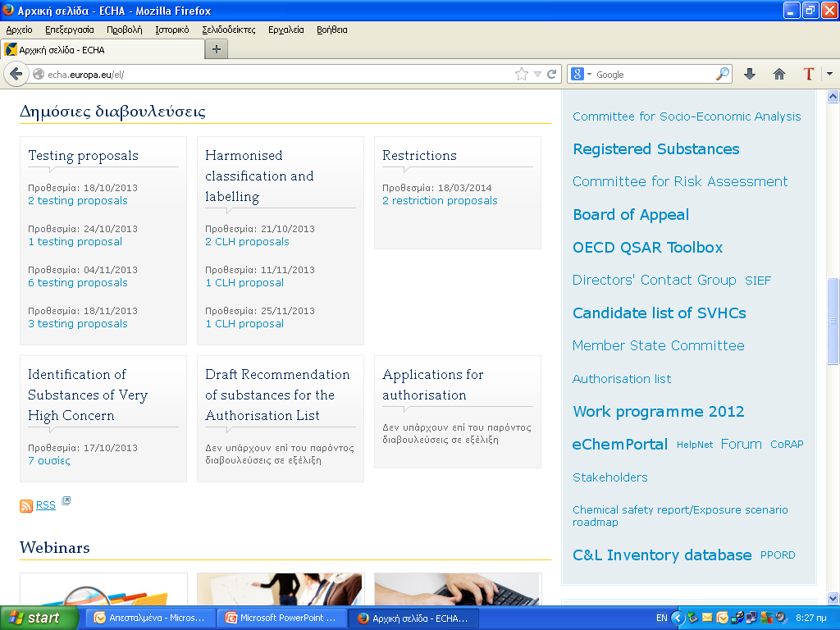Click Testing proposals card heading
840x630 pixels.
[83, 155]
